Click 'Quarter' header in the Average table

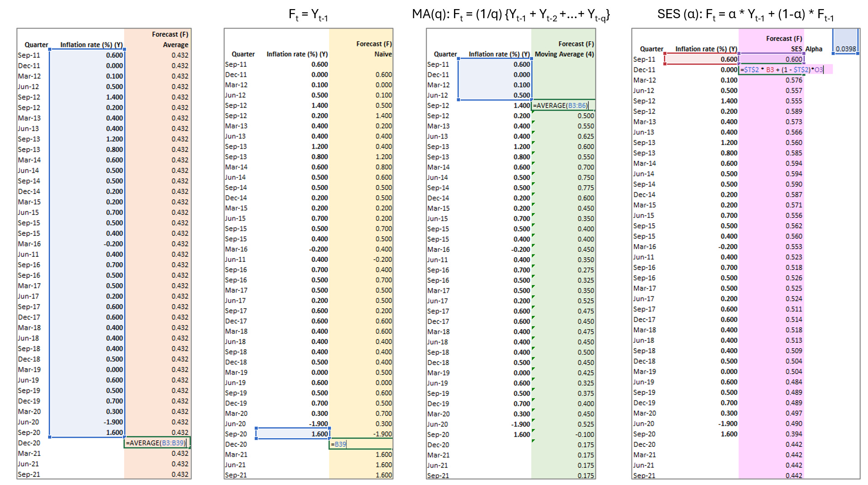click(36, 45)
